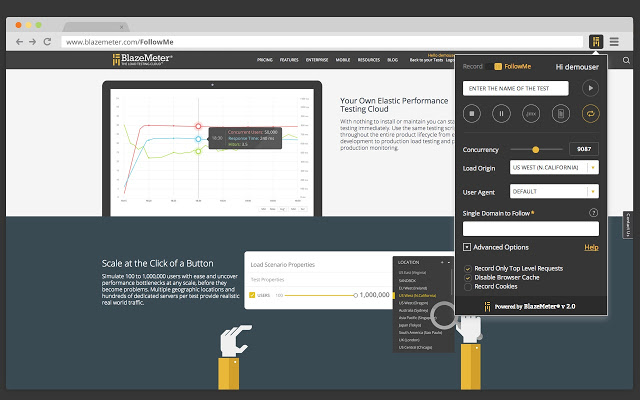The width and height of the screenshot is (640, 400).
Task: Click the minus icon in LOCATION header
Action: click(x=449, y=262)
